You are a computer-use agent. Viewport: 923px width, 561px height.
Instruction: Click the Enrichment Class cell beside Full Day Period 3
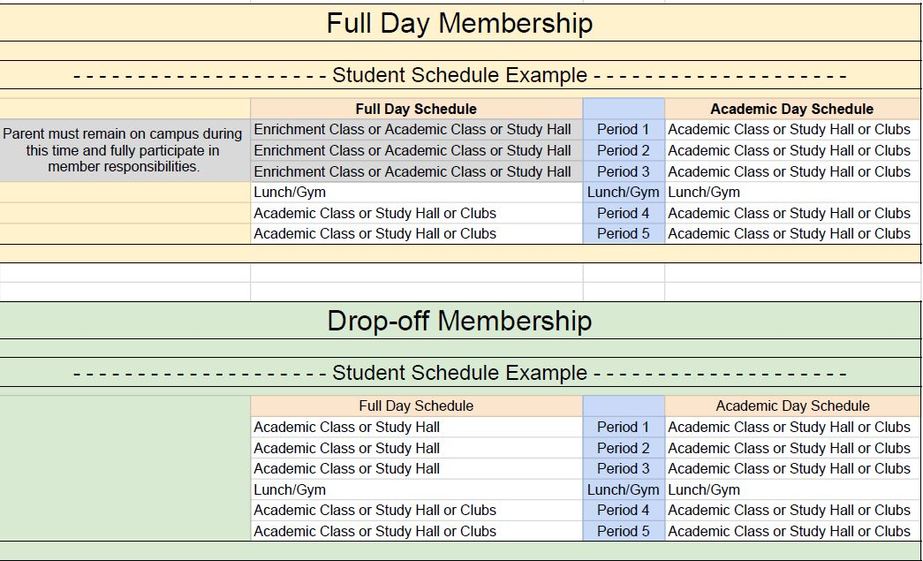point(413,171)
